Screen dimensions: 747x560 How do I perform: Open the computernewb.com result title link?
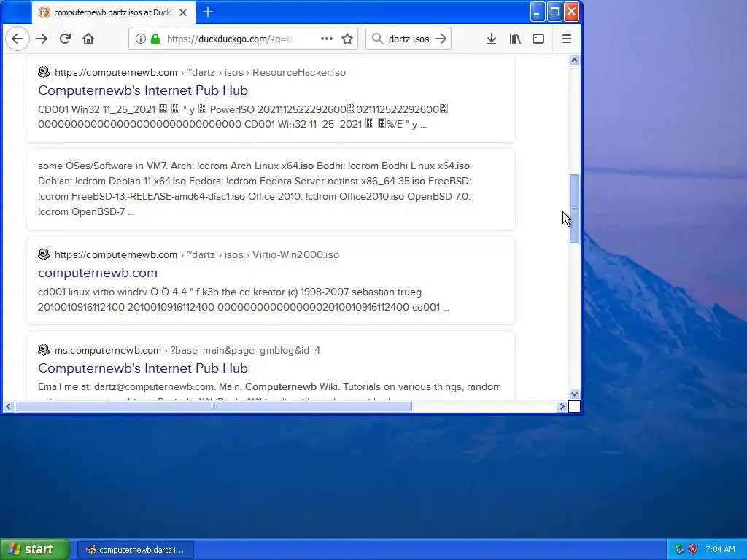coord(98,273)
